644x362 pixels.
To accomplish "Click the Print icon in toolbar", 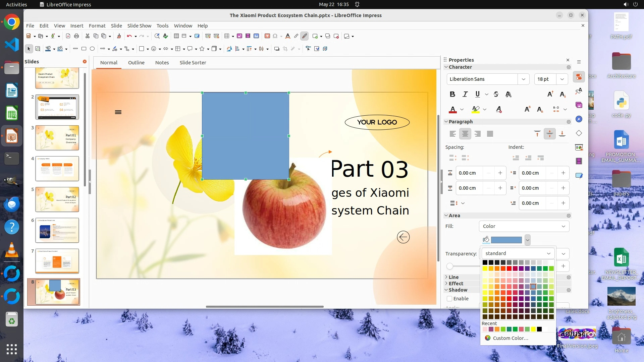I will point(76,36).
